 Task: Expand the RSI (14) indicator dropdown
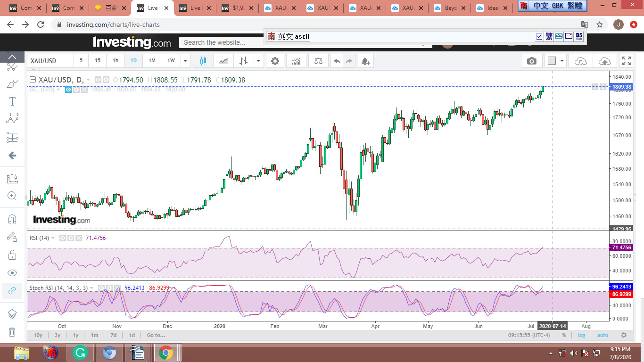[x=53, y=238]
